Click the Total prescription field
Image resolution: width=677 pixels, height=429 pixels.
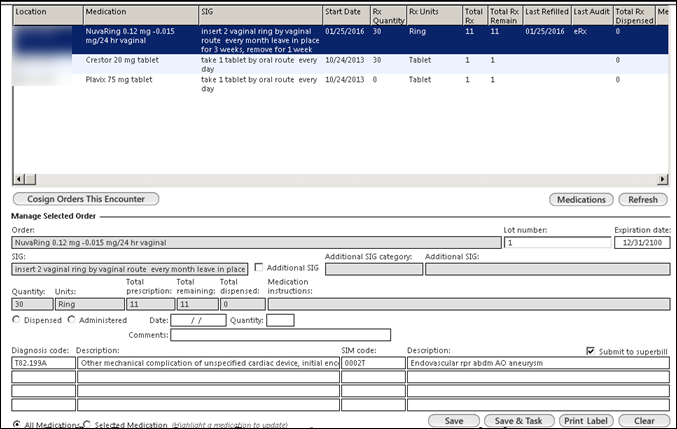[151, 304]
